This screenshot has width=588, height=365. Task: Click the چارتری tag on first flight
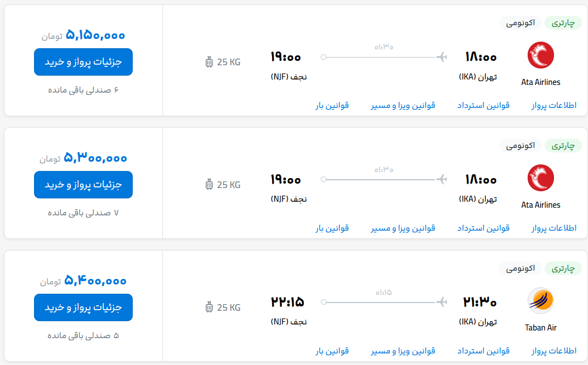[x=563, y=23]
